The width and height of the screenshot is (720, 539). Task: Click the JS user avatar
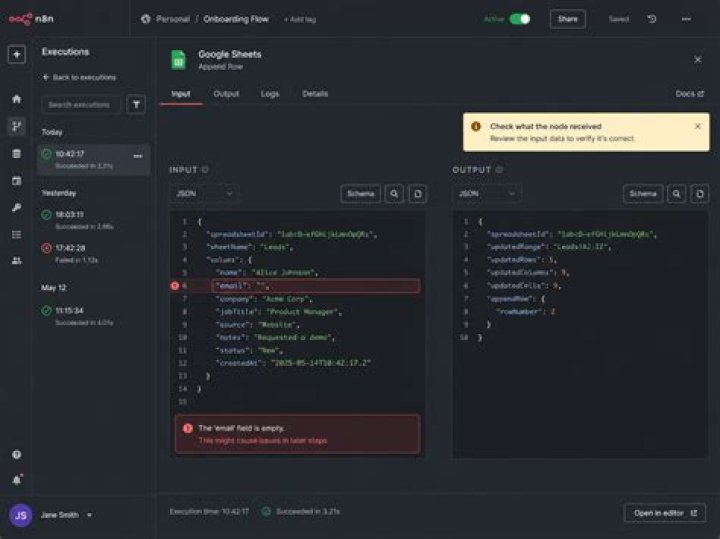pyautogui.click(x=21, y=515)
